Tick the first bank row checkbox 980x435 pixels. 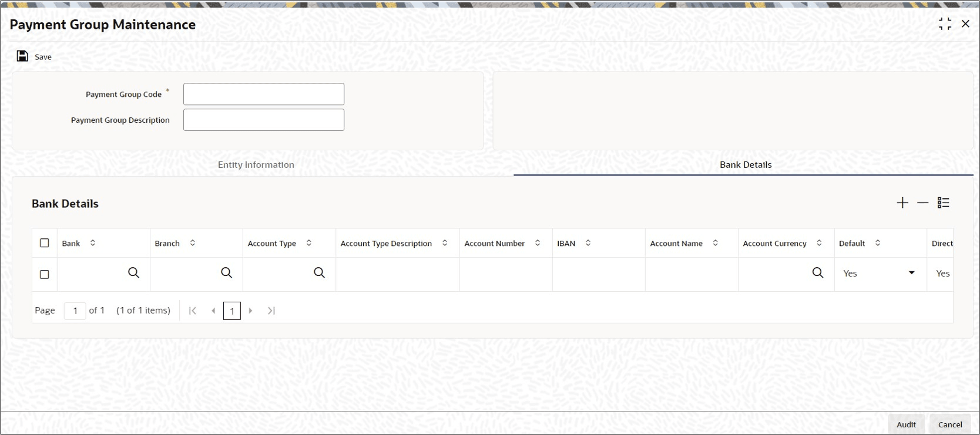[45, 274]
